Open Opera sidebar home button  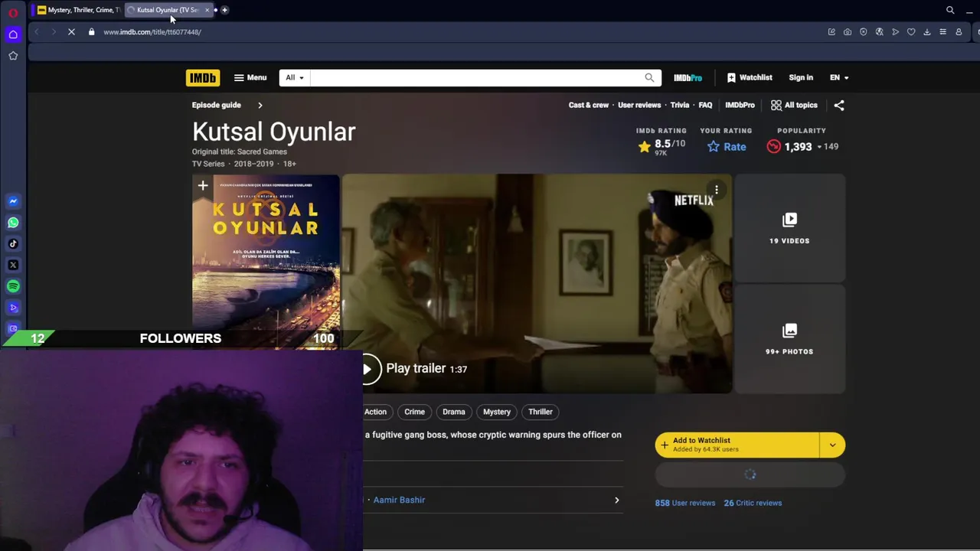pyautogui.click(x=13, y=34)
